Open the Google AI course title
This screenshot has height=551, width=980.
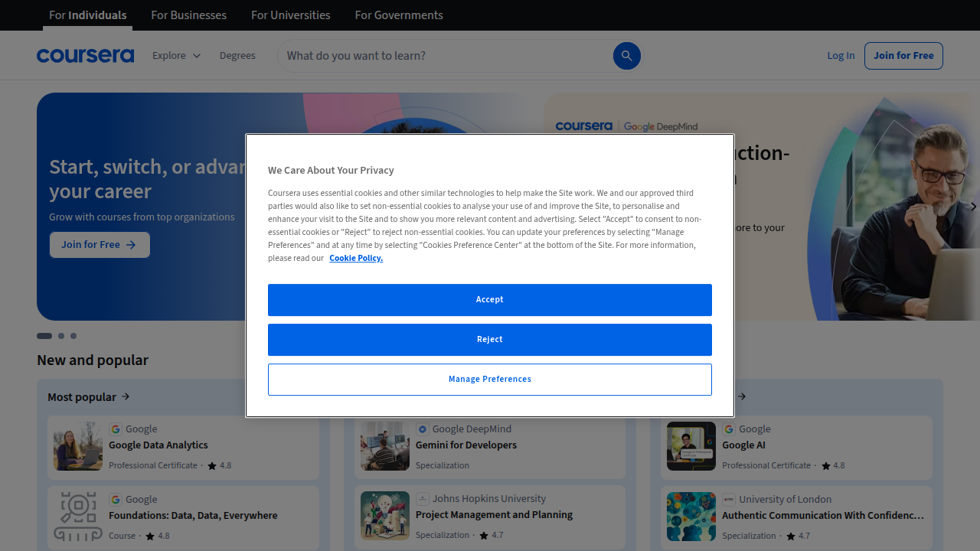click(743, 445)
